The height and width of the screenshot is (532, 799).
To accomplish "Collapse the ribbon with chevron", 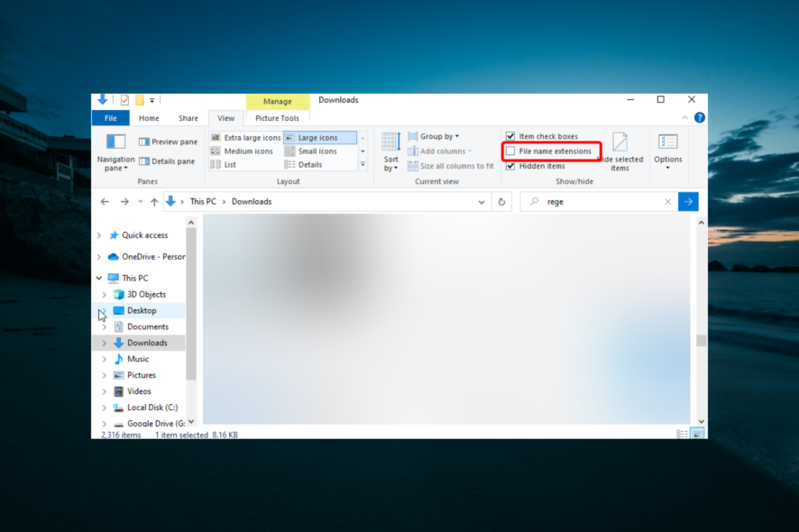I will [684, 118].
